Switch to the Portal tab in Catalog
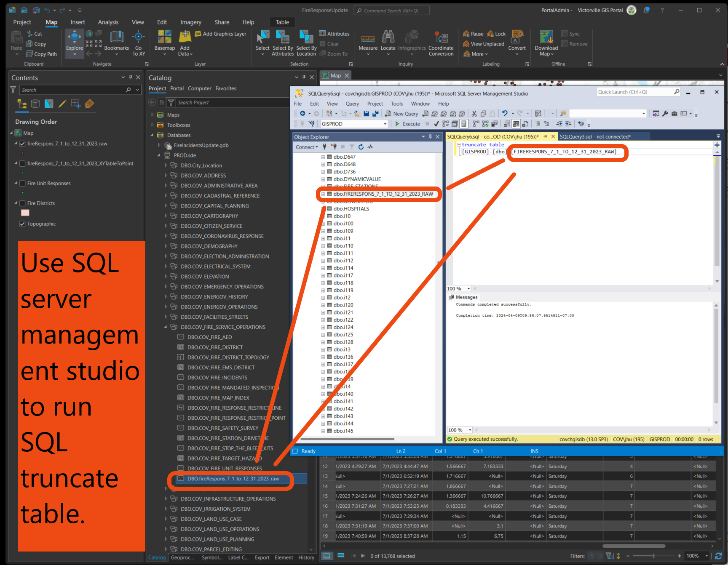728x565 pixels. (177, 88)
